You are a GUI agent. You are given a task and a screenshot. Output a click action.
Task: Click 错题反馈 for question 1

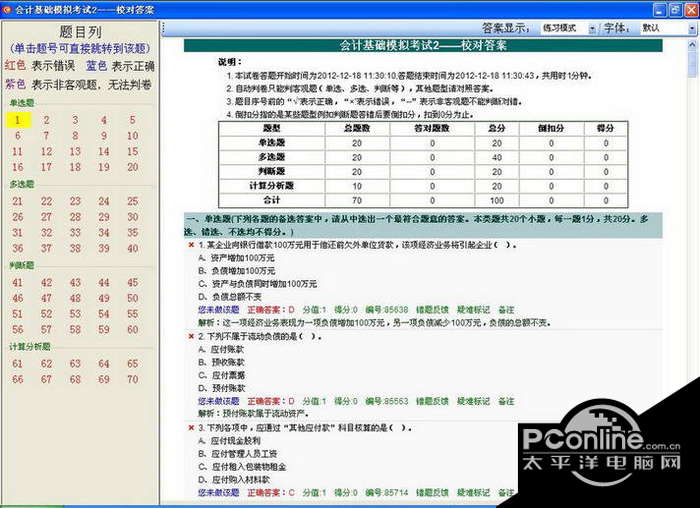pos(432,310)
